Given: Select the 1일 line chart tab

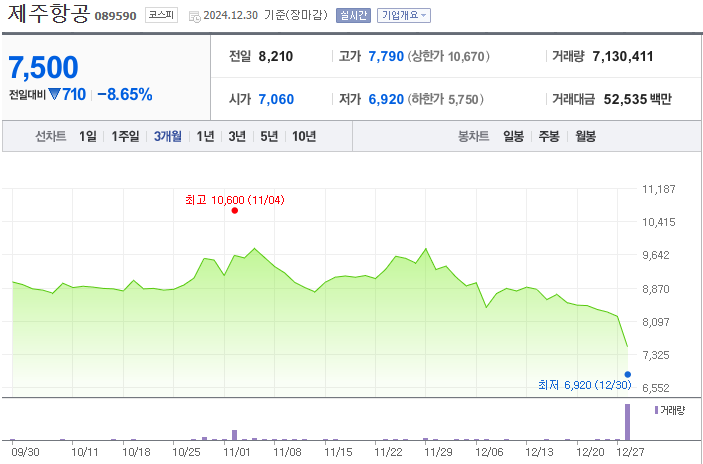Looking at the screenshot, I should 88,136.
